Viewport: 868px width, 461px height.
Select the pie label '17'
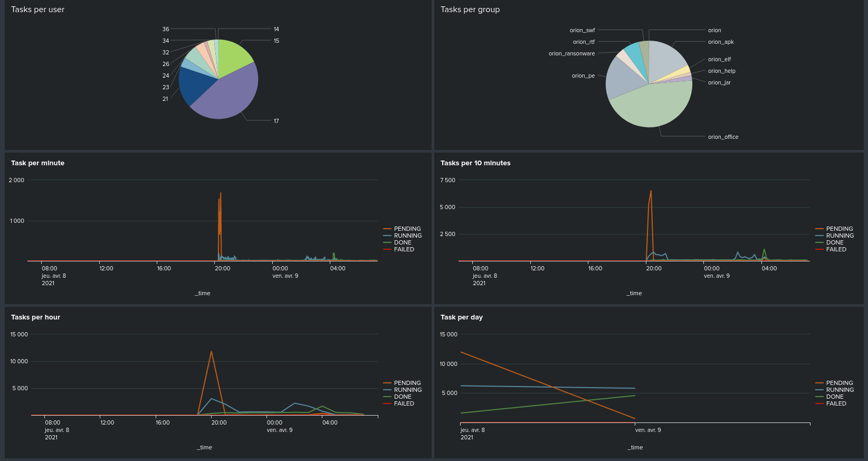[x=276, y=121]
